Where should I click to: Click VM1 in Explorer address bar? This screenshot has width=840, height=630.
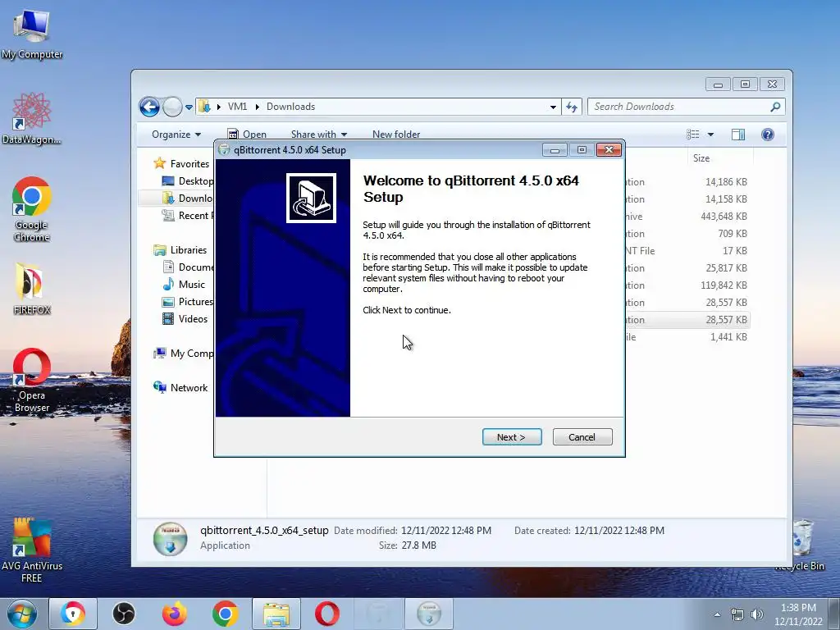[x=237, y=107]
